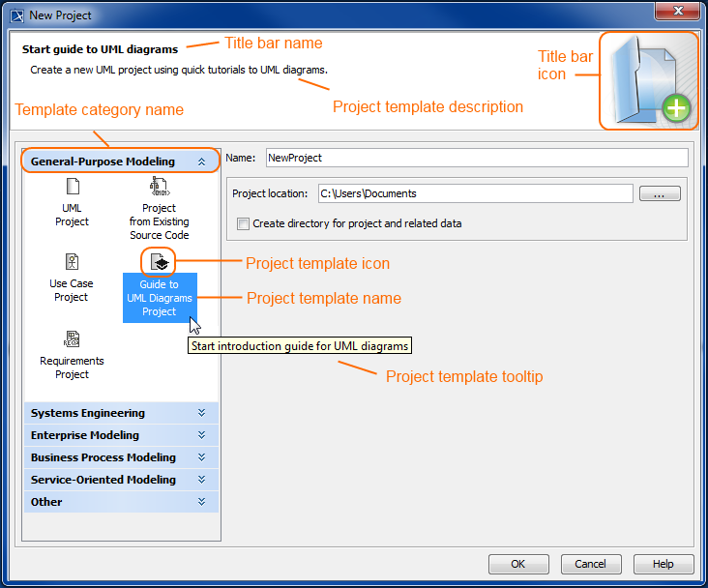Click the Project location path field

coord(475,193)
